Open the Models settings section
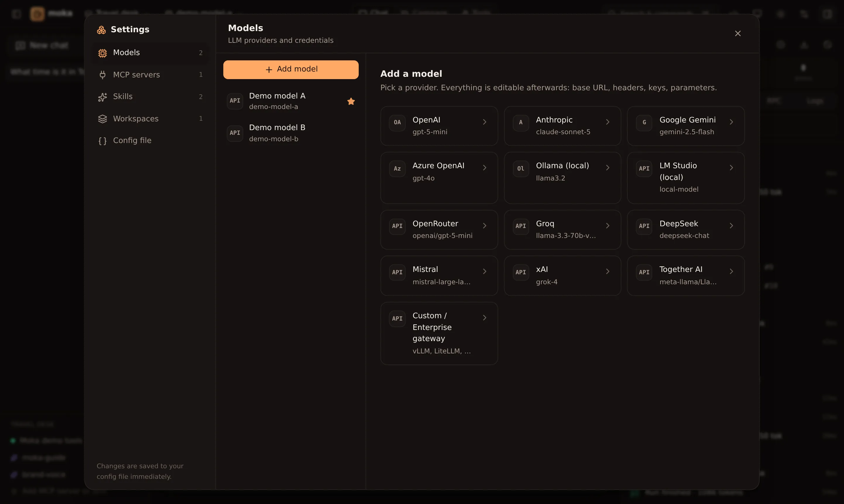 (x=150, y=53)
